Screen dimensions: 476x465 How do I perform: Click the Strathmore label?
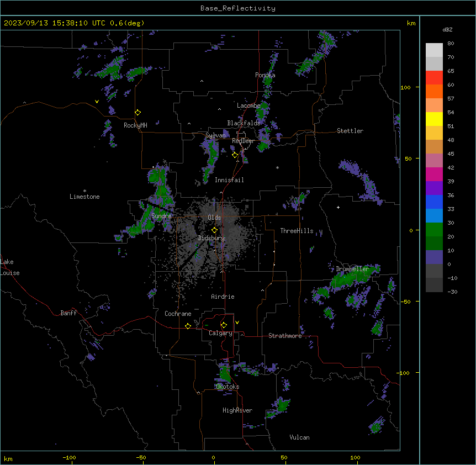(285, 336)
